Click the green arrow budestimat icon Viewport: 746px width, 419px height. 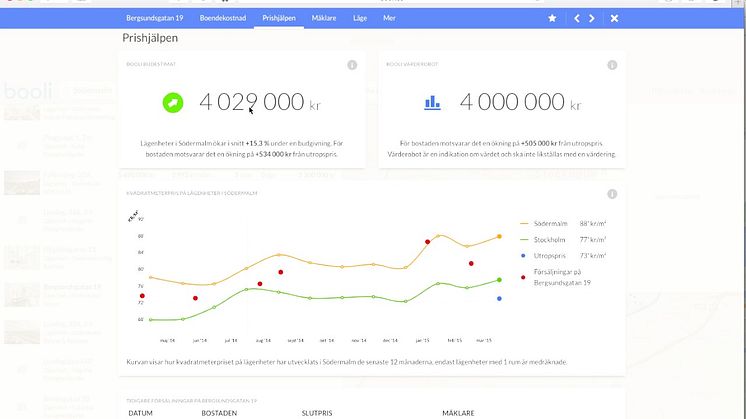(173, 102)
